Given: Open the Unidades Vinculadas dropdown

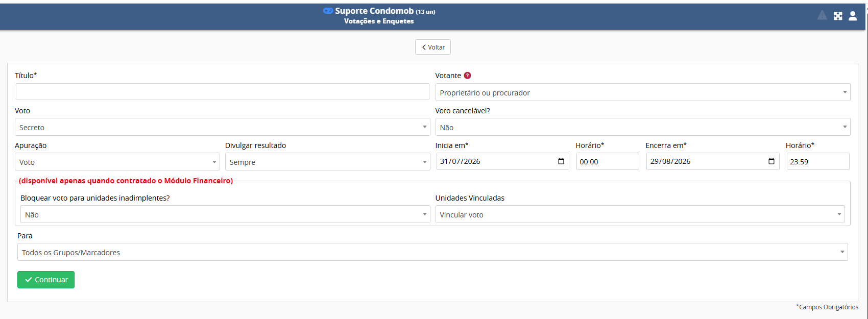Looking at the screenshot, I should (640, 214).
